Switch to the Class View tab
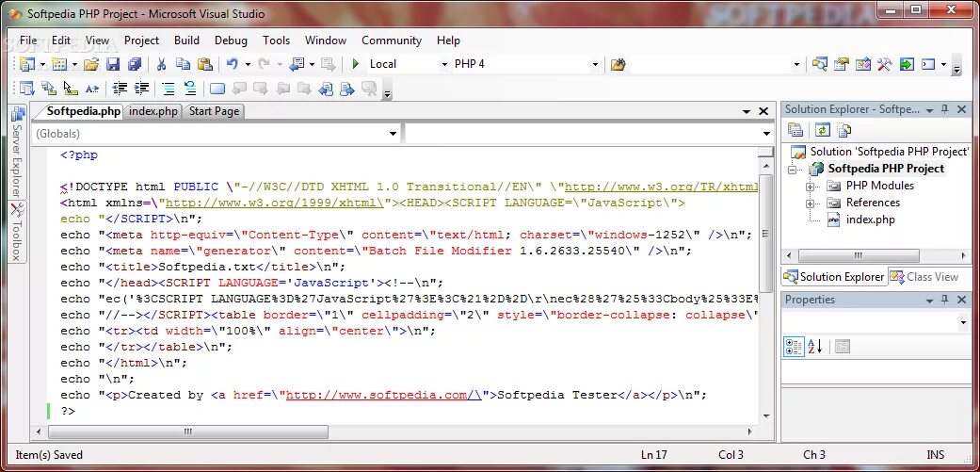 [924, 276]
